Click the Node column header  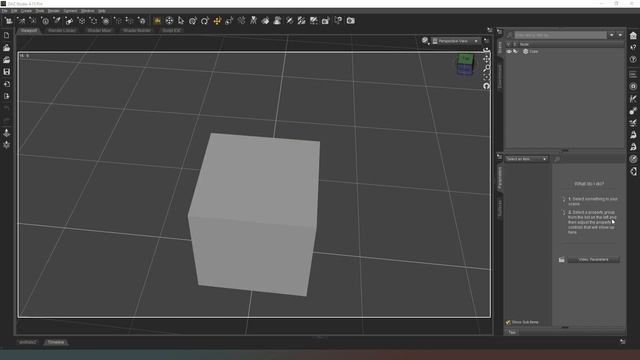[x=524, y=44]
